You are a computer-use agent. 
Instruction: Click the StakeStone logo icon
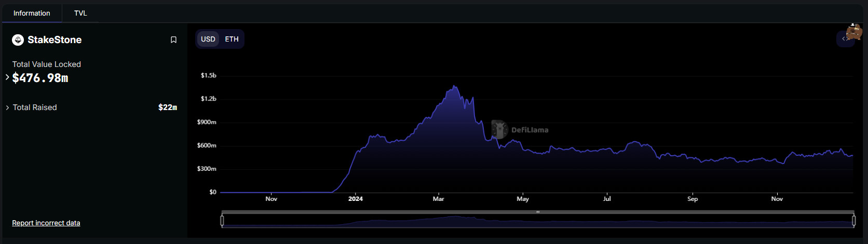[x=18, y=40]
